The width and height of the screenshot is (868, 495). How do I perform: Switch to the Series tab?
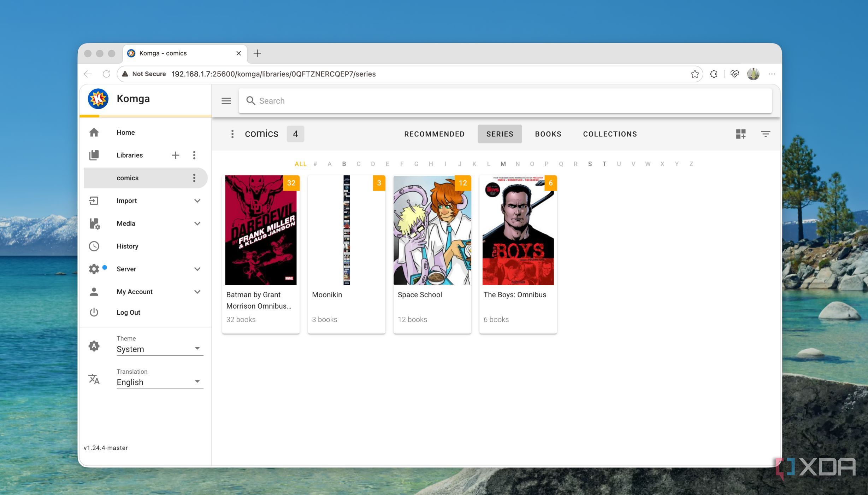(500, 134)
